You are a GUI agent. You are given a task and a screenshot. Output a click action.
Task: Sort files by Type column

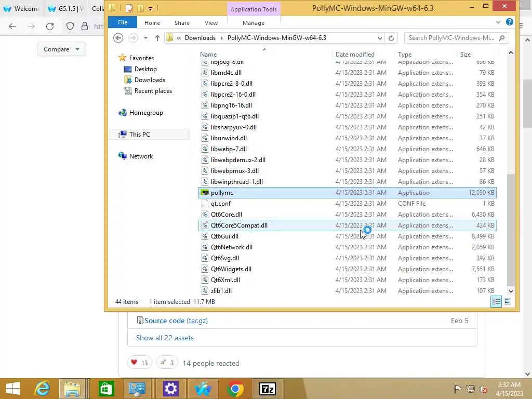(405, 54)
